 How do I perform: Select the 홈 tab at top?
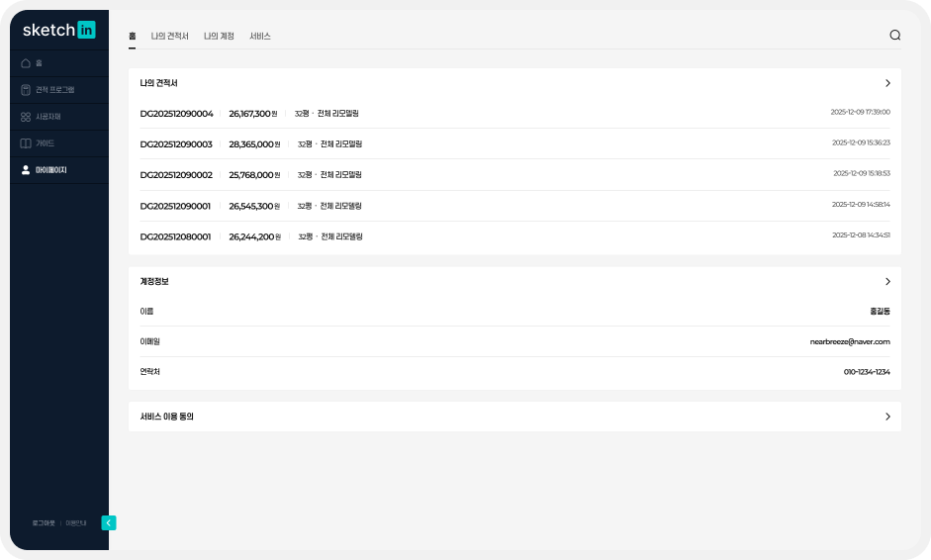pos(132,37)
